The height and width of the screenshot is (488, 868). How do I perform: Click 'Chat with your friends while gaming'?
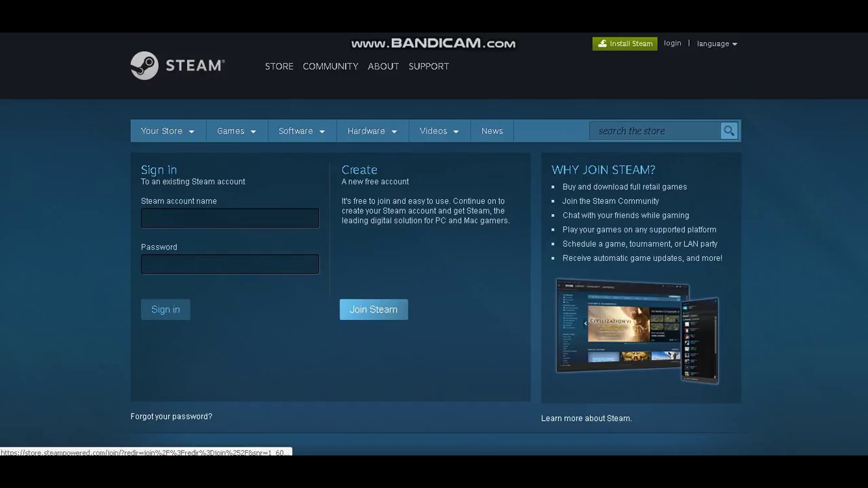(626, 216)
